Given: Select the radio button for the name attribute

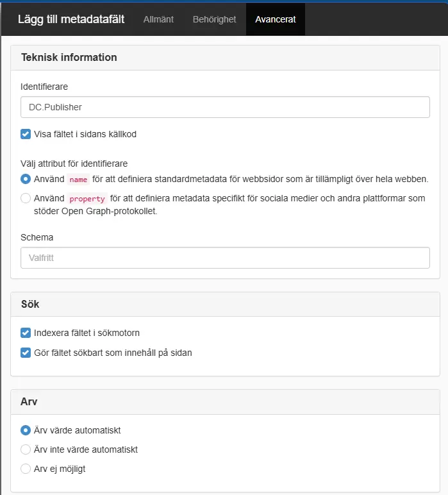Looking at the screenshot, I should point(26,179).
